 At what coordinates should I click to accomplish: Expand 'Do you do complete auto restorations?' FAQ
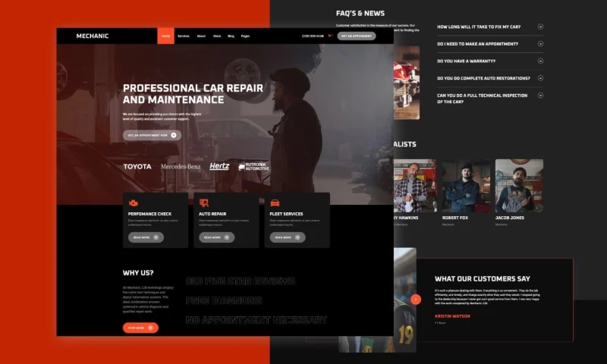click(540, 78)
